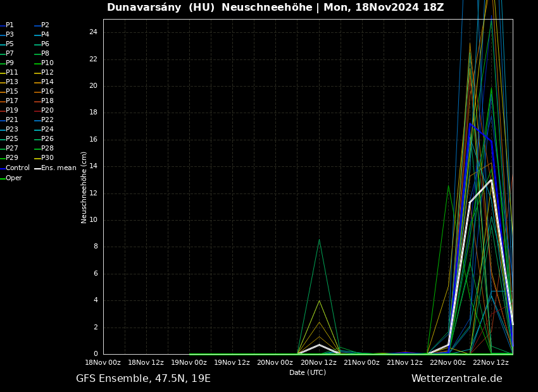Click the 20Nov 12z x-axis tick label
The width and height of the screenshot is (538, 392).
coord(318,363)
